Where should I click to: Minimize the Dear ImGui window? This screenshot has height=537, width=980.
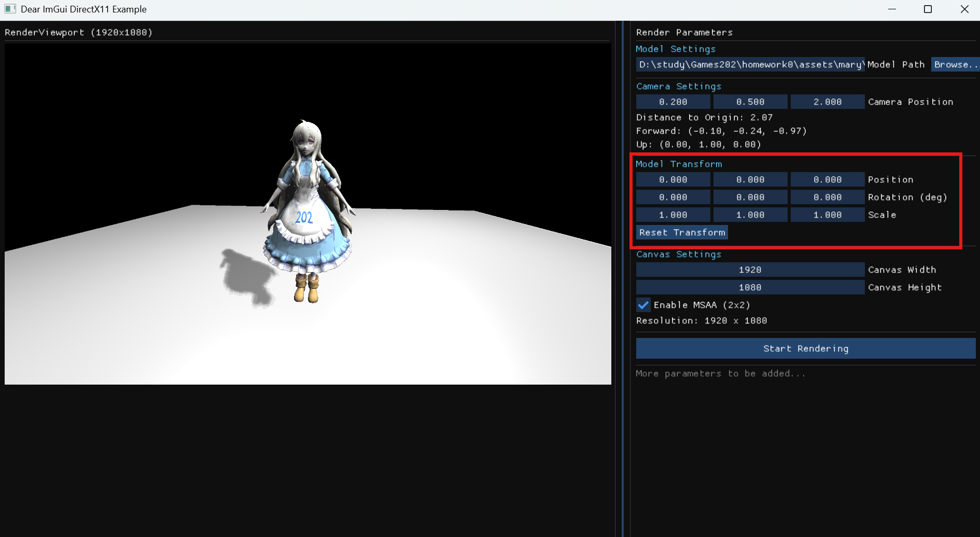[x=892, y=9]
